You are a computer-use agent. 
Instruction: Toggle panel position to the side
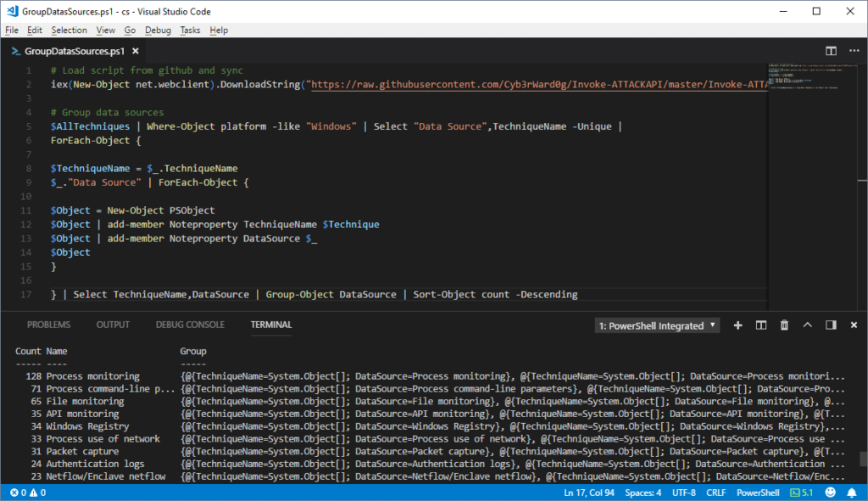tap(831, 325)
